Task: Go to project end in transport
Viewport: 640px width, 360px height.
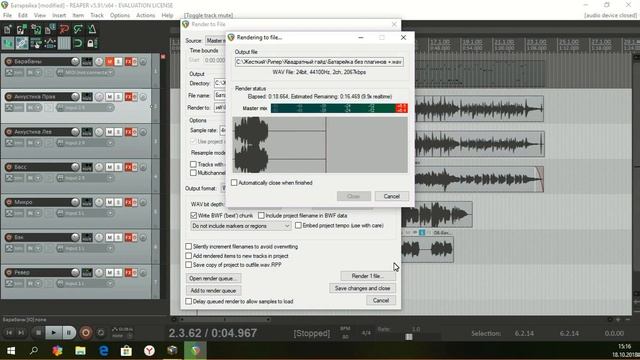Action: [x=21, y=333]
